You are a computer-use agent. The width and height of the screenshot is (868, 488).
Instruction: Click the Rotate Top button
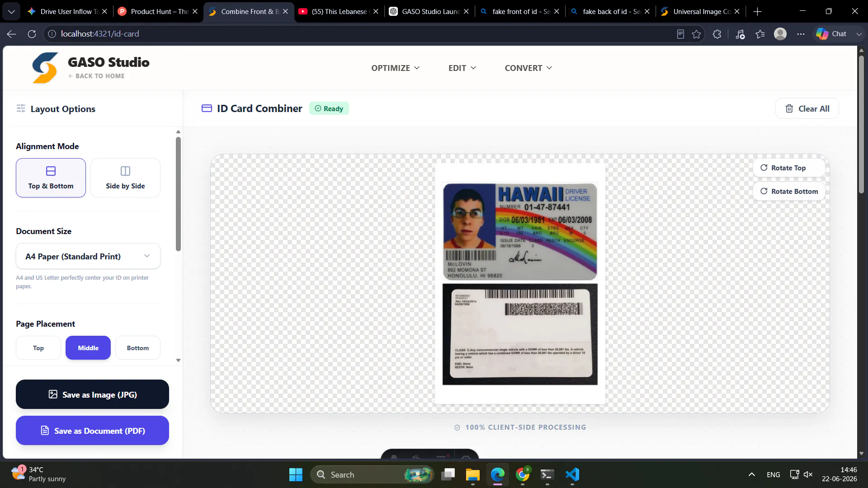pos(789,168)
